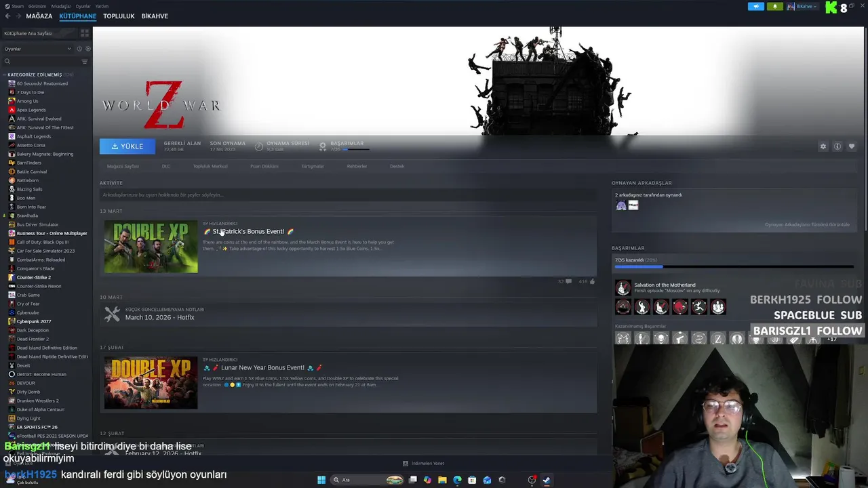Open the game info icon
The image size is (868, 488).
837,146
